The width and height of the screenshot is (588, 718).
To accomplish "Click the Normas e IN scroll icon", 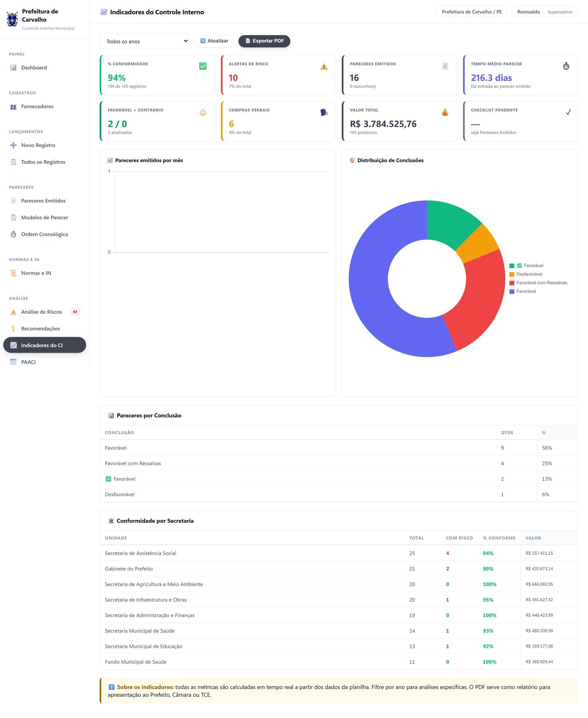I will point(13,273).
